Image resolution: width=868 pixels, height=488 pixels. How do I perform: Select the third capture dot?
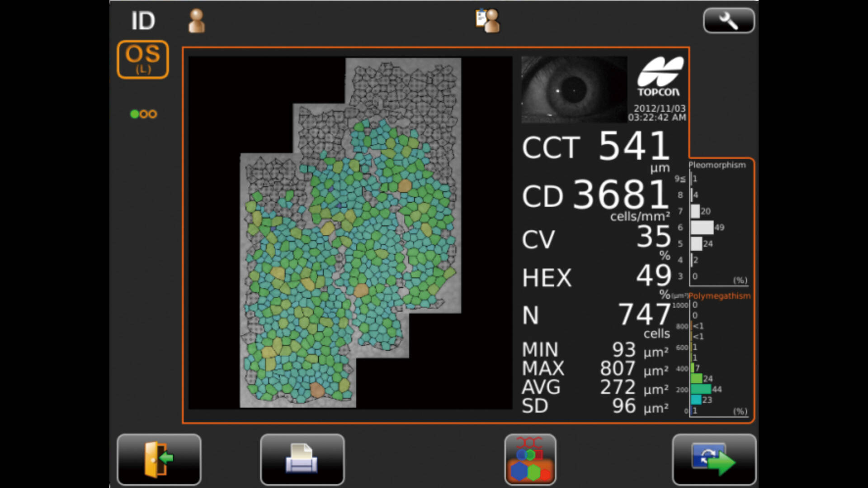[153, 114]
